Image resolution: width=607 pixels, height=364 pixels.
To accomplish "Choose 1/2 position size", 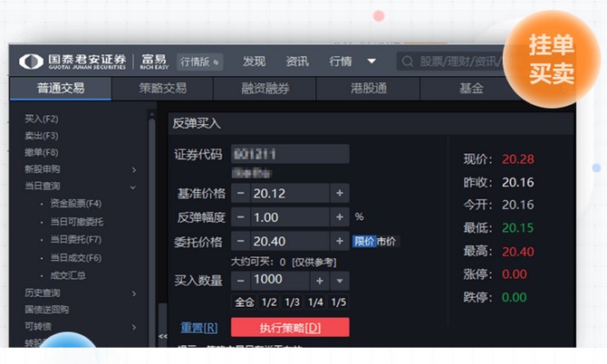I will (x=269, y=302).
